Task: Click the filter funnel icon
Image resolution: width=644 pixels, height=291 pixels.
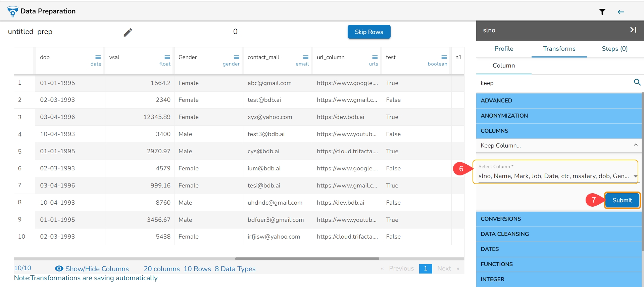Action: tap(602, 12)
